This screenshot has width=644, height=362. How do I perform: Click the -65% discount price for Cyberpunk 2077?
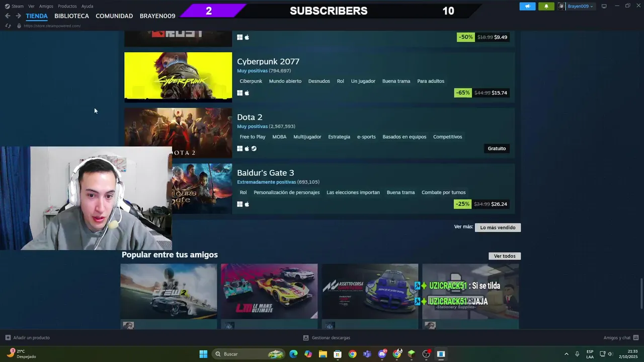[x=482, y=93]
